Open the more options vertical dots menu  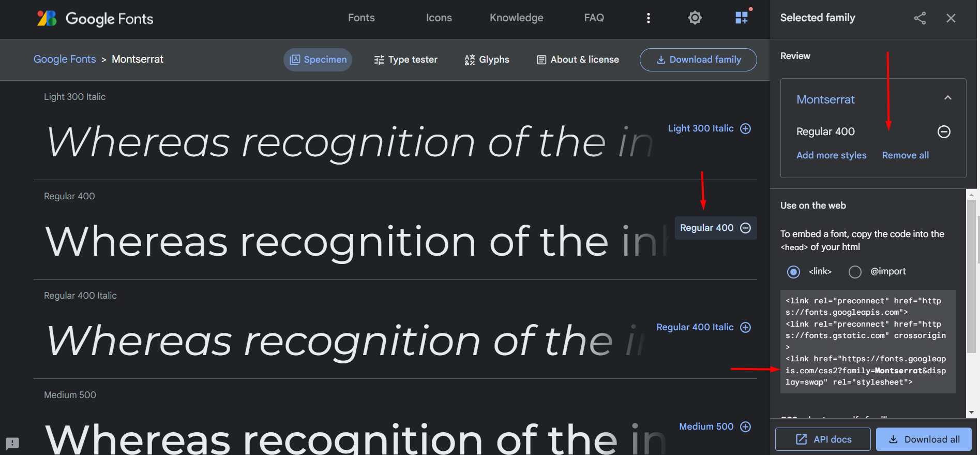649,18
